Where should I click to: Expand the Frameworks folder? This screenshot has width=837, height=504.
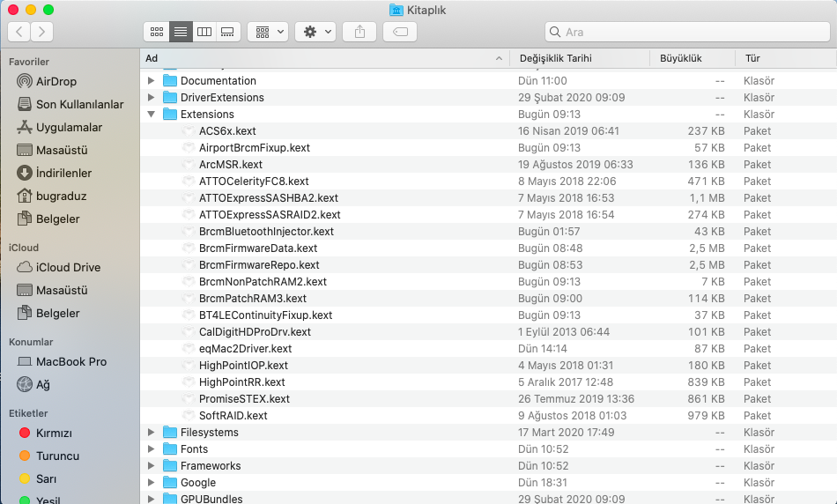pos(151,466)
